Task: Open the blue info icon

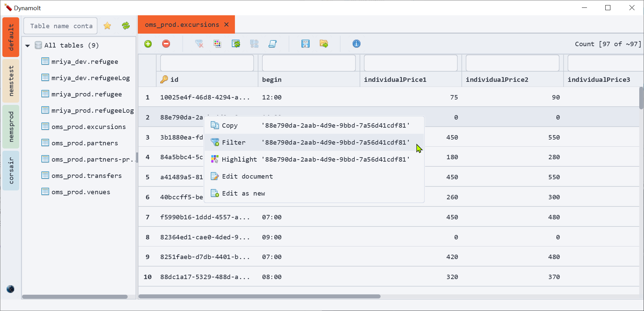Action: pyautogui.click(x=356, y=44)
